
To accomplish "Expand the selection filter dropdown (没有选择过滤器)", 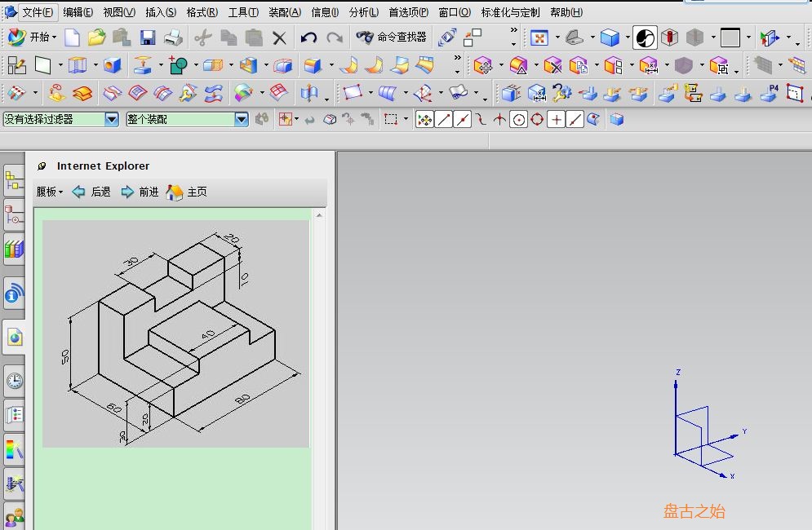I will click(112, 119).
